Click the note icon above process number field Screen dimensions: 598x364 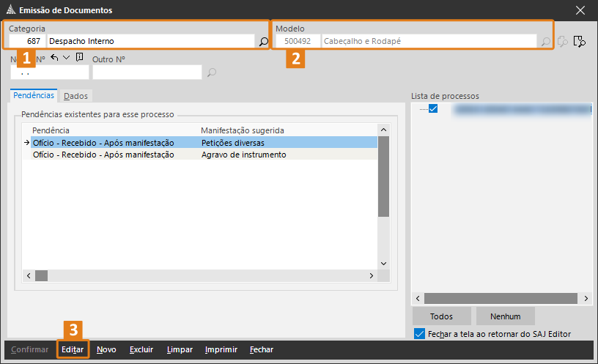pyautogui.click(x=79, y=58)
